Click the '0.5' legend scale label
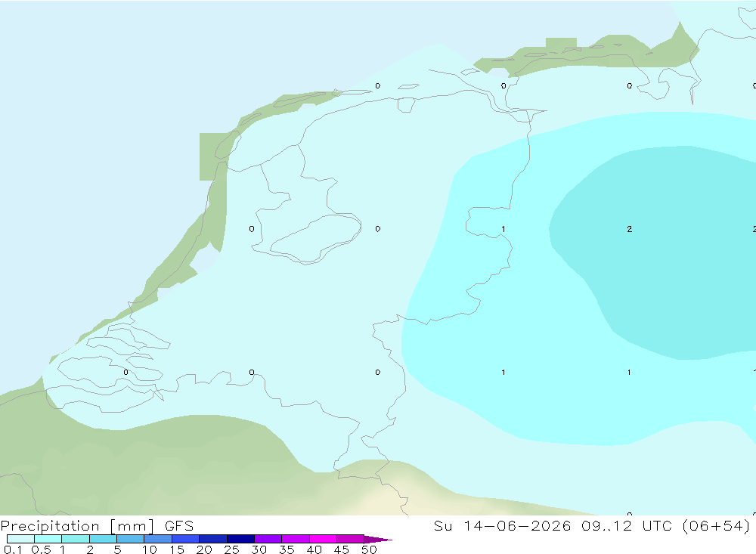The height and width of the screenshot is (554, 756). coord(41,549)
